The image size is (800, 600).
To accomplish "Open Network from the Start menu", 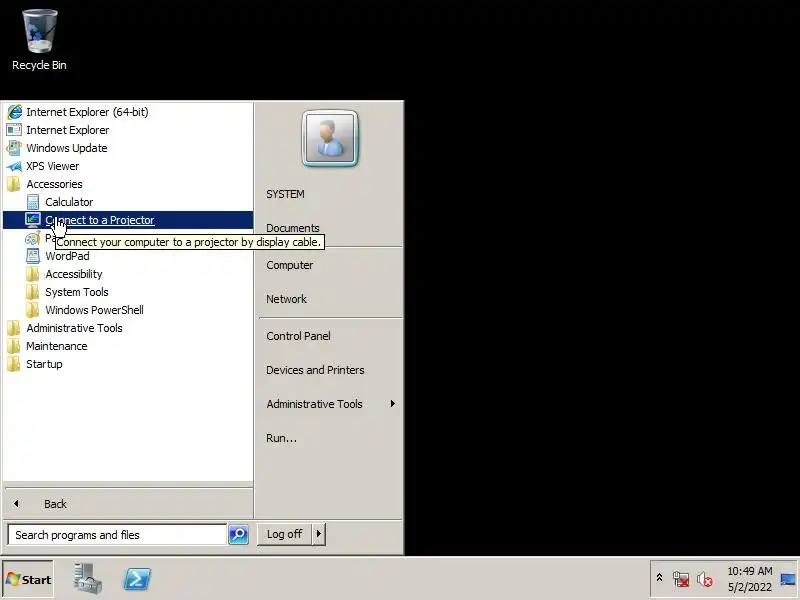I will pos(286,299).
